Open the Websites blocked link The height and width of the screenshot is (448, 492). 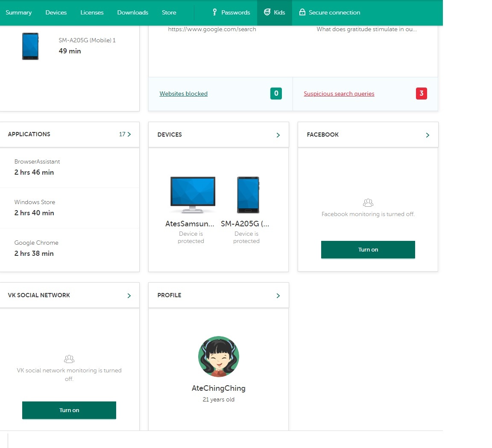point(184,94)
